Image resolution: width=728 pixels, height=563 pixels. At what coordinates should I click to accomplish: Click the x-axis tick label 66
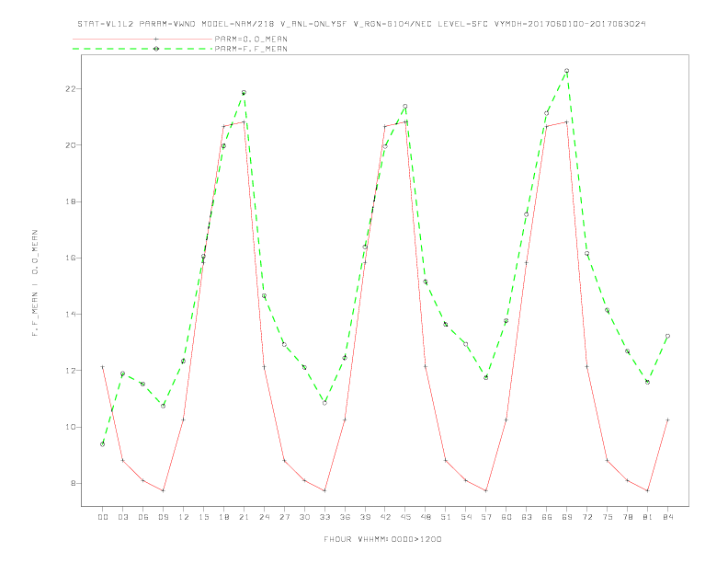pyautogui.click(x=547, y=517)
